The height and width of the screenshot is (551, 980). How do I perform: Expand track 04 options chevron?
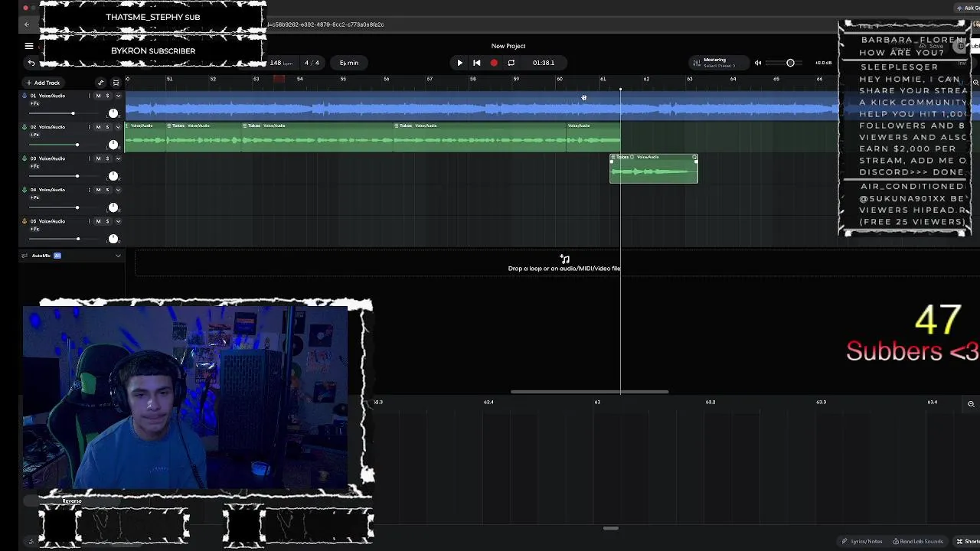click(x=118, y=190)
